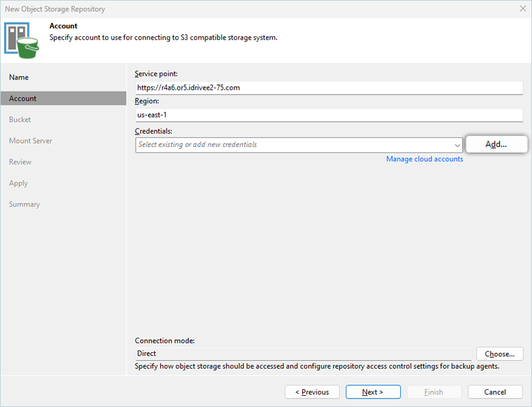Image resolution: width=532 pixels, height=407 pixels.
Task: Select the Bucket step in sidebar
Action: click(20, 120)
